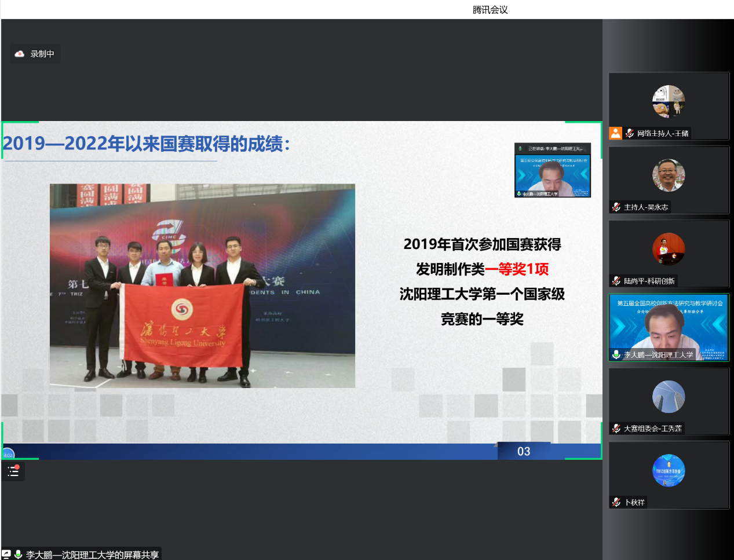Click the 李大鹏—沈阳理工大学的屏幕共享 label
Viewport: 734px width, 560px height.
(92, 555)
